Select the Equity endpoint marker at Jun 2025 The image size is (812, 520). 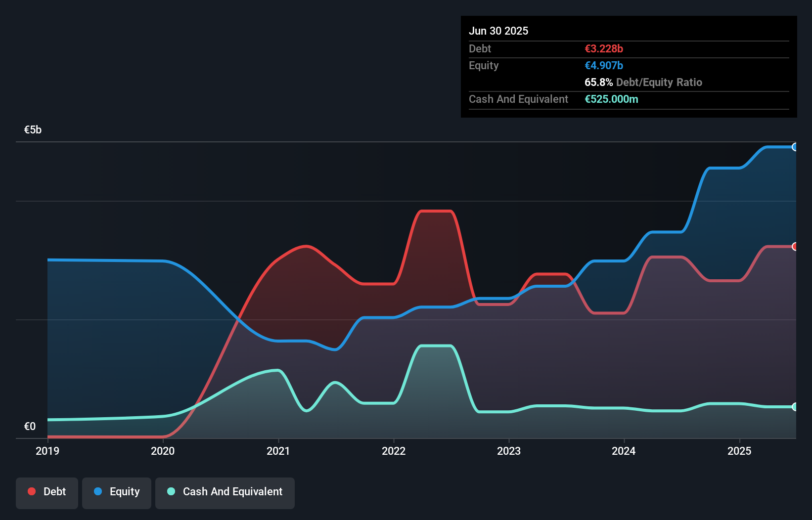pos(795,147)
